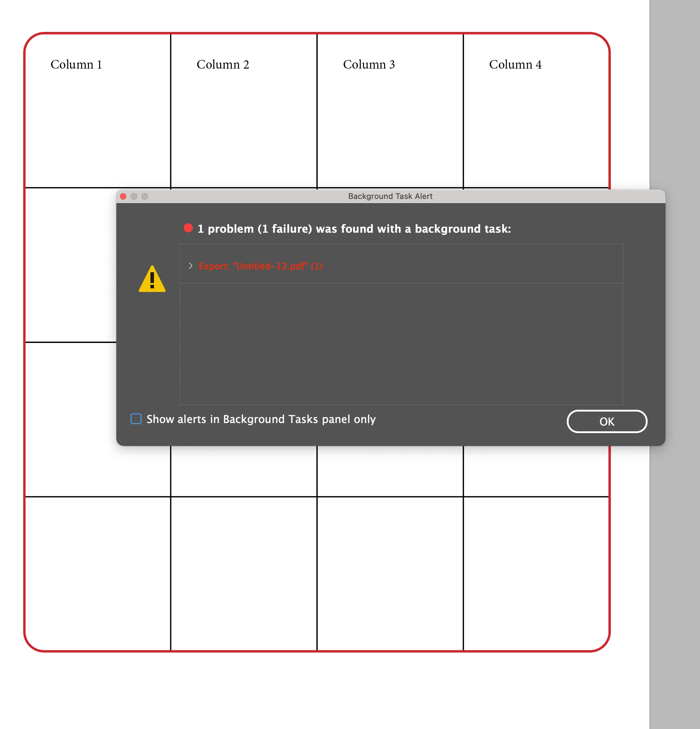
Task: Click the empty area of the alert list box
Action: point(401,344)
